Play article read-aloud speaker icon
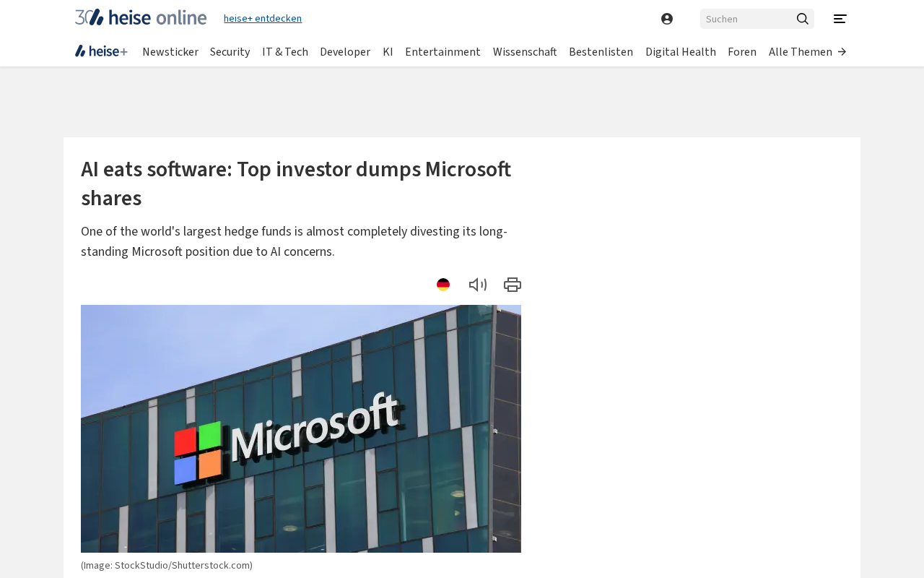The image size is (924, 578). [x=478, y=285]
